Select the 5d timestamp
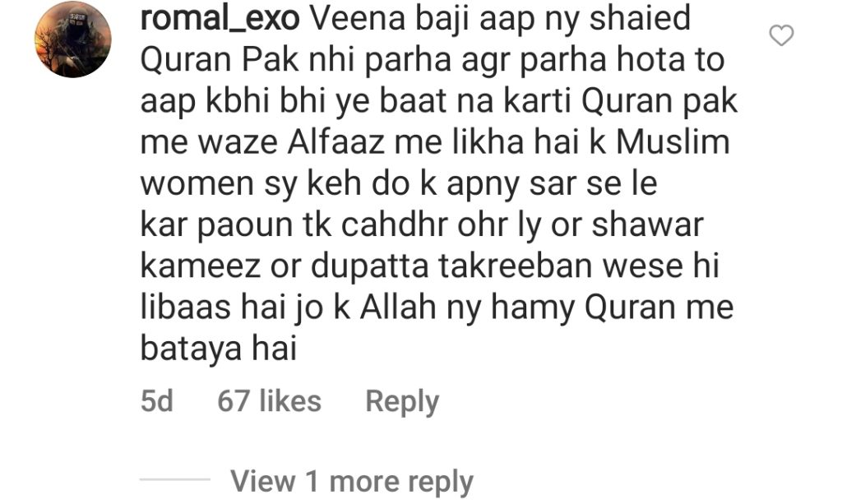 click(157, 401)
